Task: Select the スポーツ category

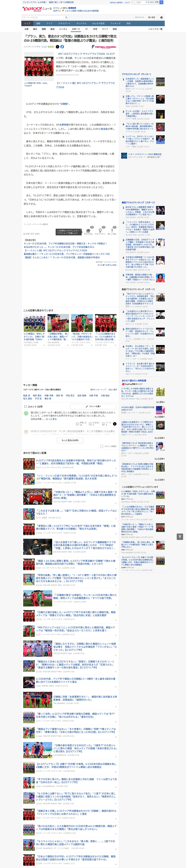Action: (x=76, y=29)
